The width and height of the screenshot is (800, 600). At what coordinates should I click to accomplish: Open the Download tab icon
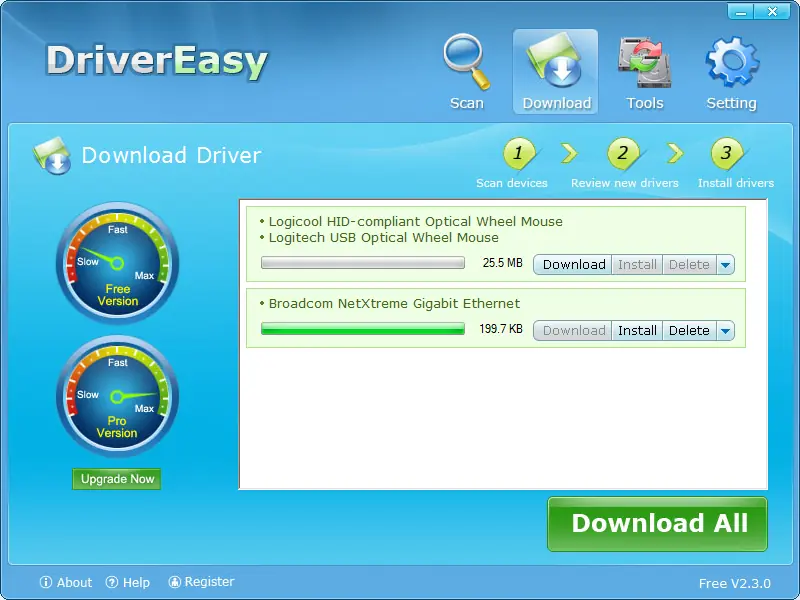[x=555, y=61]
